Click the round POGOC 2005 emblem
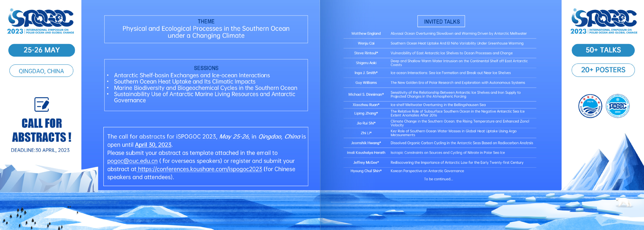The image size is (644, 230). (618, 106)
